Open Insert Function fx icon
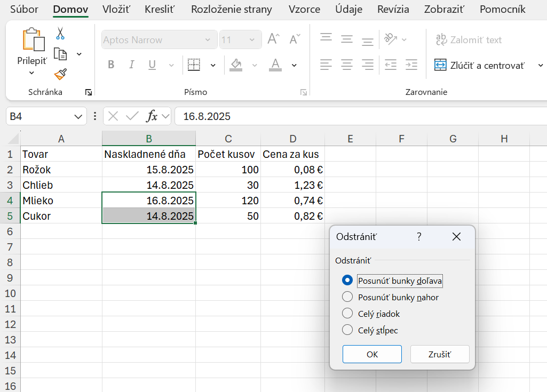 (152, 116)
